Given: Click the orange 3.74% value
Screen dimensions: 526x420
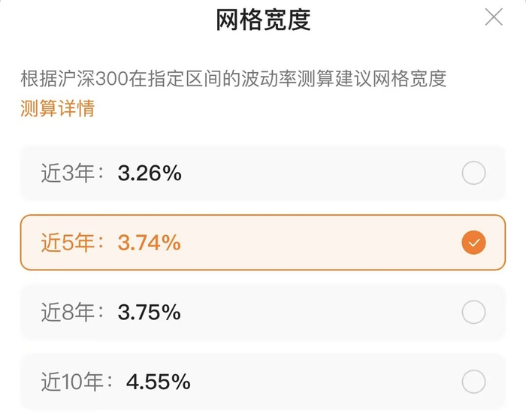Looking at the screenshot, I should click(149, 243).
